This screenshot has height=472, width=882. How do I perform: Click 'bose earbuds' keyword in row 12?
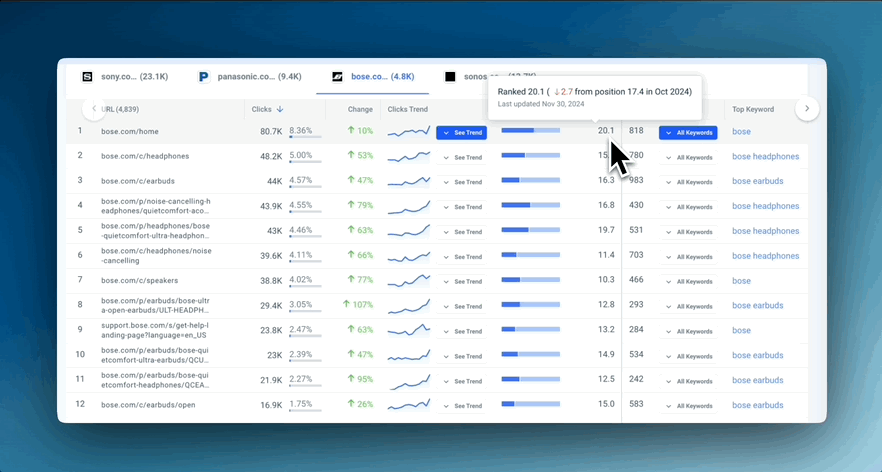tap(758, 405)
